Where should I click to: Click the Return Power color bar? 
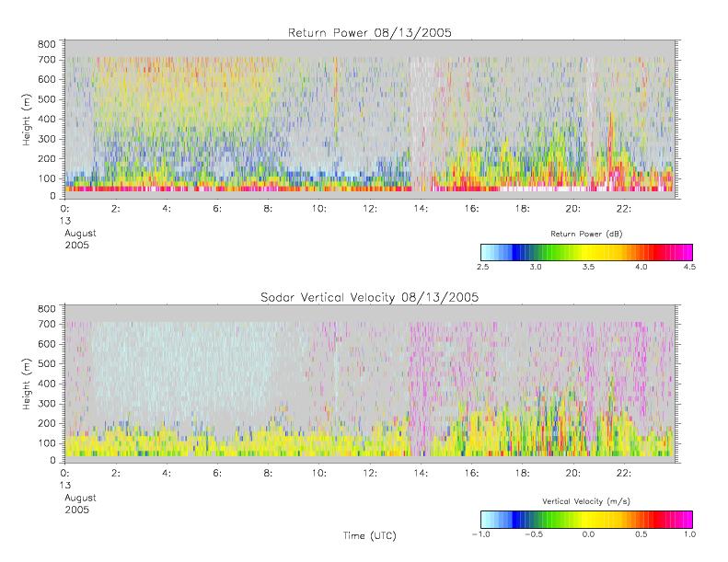tap(586, 252)
